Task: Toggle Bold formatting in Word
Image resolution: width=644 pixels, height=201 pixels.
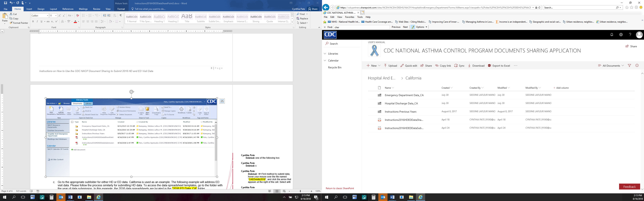Action: pos(33,21)
